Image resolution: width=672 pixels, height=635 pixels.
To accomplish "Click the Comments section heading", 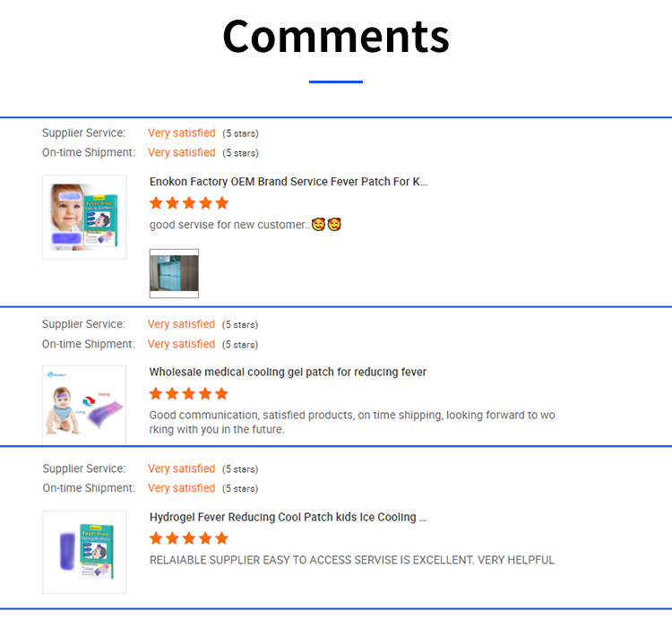I will [x=336, y=37].
